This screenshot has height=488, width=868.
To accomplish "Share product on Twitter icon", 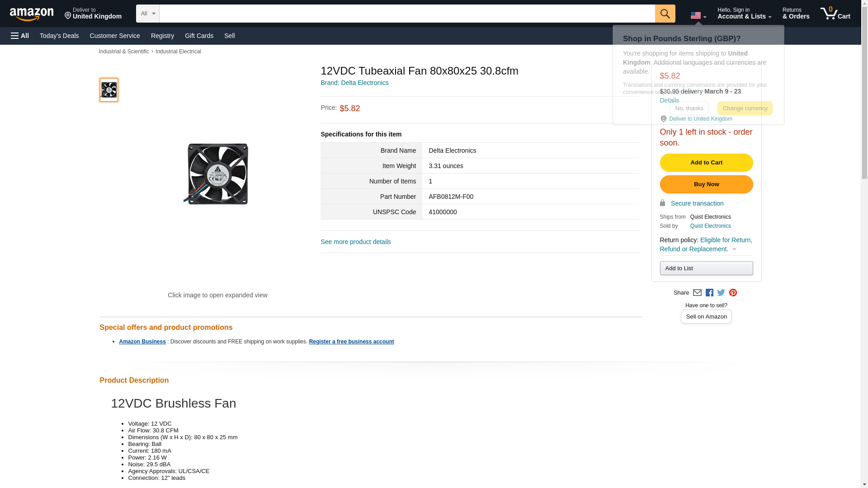I will (x=721, y=293).
